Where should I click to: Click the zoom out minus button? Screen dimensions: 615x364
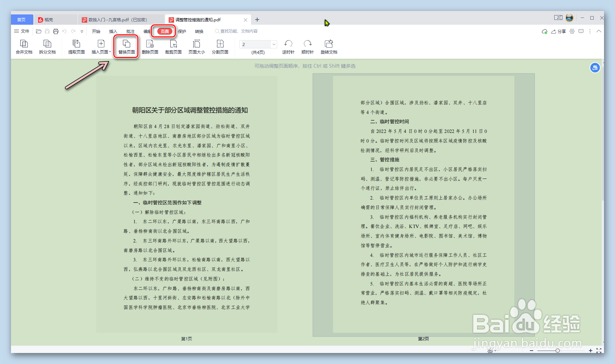(x=532, y=351)
